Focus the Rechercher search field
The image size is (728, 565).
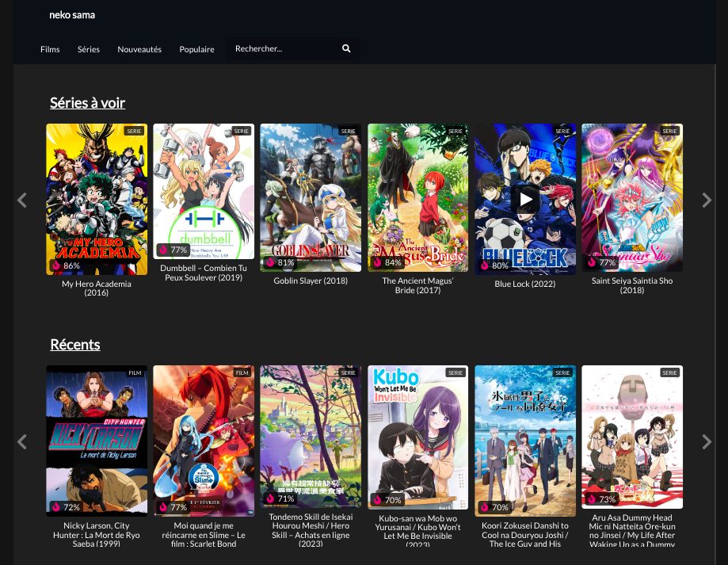click(x=283, y=49)
